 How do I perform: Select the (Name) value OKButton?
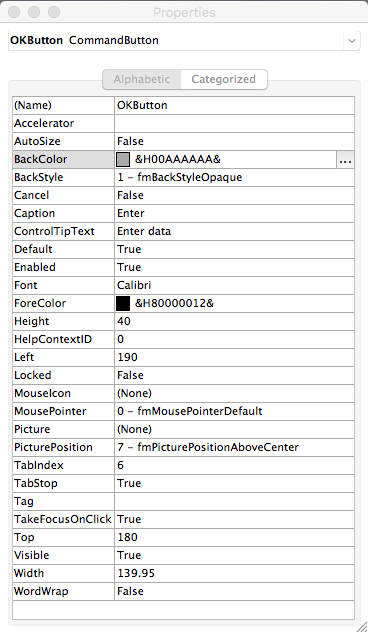[x=234, y=105]
